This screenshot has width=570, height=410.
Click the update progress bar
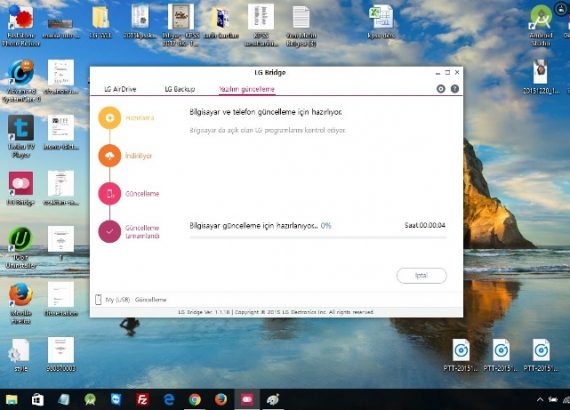tap(318, 237)
